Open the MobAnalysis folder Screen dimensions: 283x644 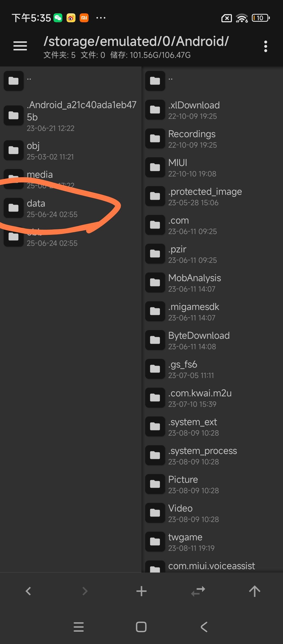point(213,283)
